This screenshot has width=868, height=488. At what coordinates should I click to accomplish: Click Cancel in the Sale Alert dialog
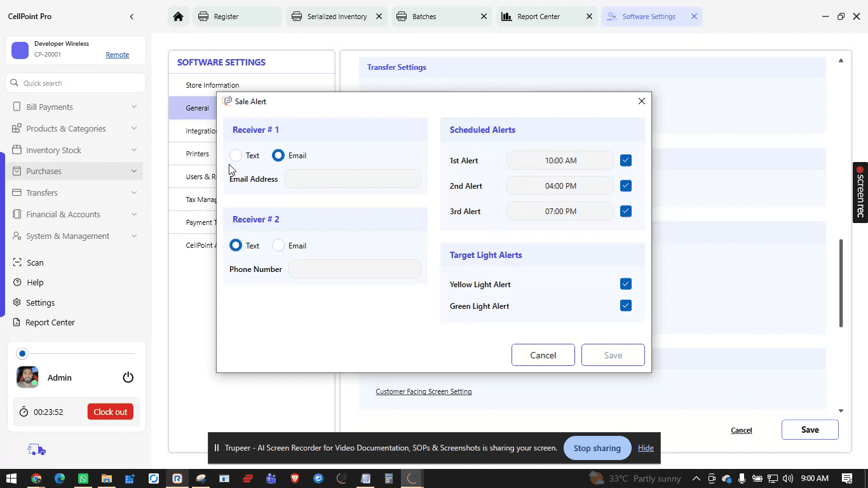tap(543, 355)
